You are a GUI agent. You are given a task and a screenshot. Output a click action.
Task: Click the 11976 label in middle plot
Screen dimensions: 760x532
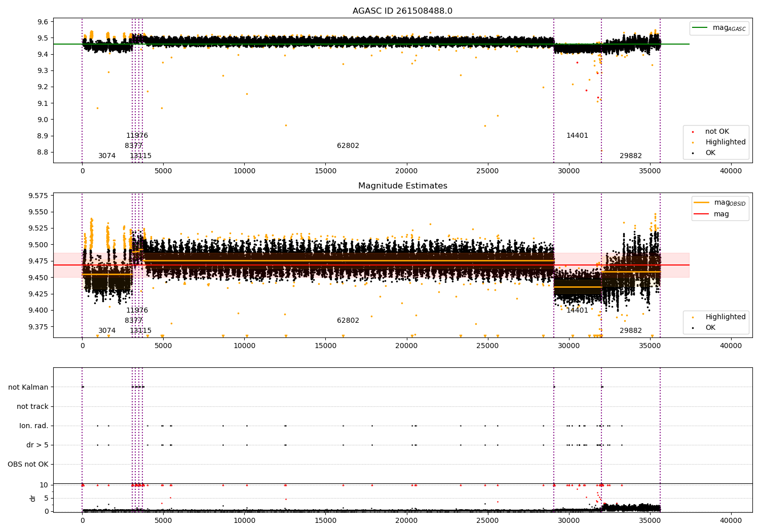(137, 311)
